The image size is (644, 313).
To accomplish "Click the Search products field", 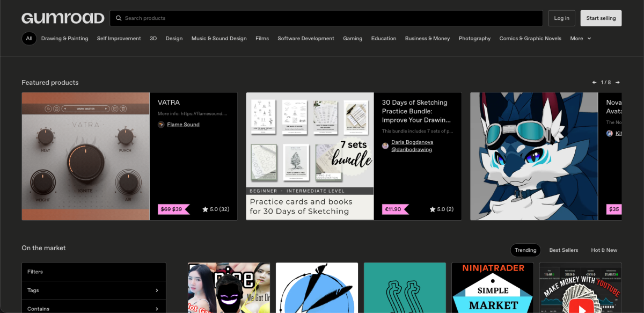I will point(326,18).
